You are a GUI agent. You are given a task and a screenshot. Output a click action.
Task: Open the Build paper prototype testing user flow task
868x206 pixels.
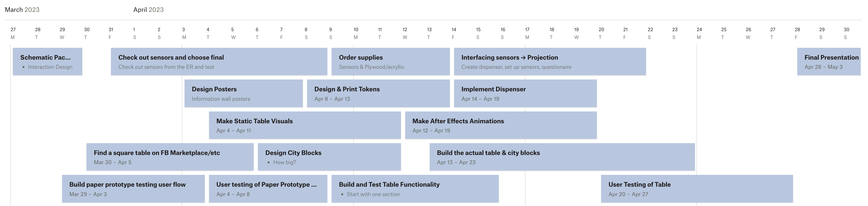133,189
